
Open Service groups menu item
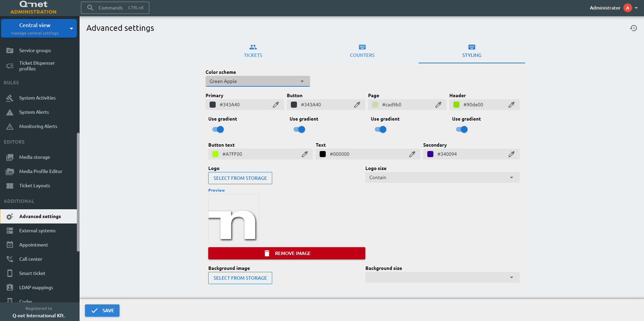click(39, 50)
